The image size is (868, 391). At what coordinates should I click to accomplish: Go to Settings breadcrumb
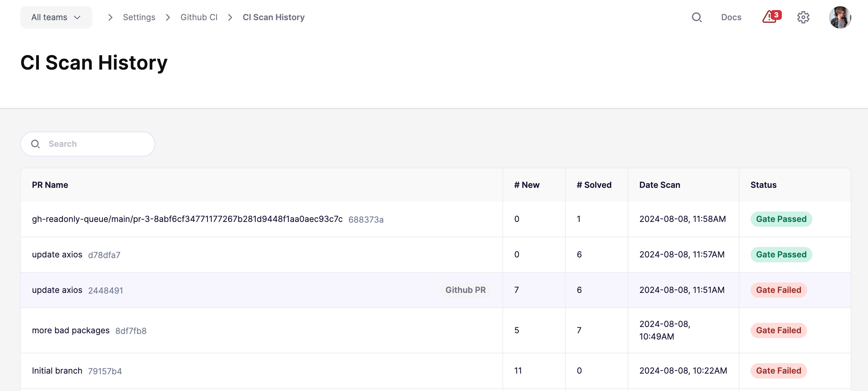(139, 17)
